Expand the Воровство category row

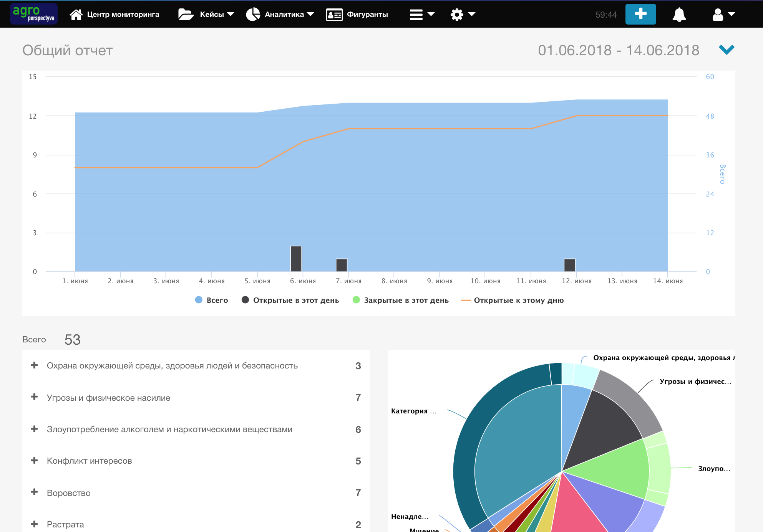pyautogui.click(x=35, y=492)
